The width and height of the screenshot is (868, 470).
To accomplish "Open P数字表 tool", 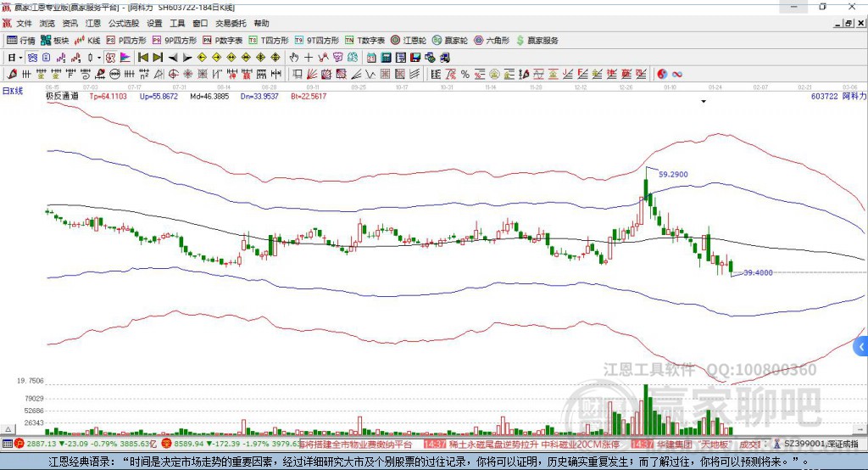I will pos(223,41).
